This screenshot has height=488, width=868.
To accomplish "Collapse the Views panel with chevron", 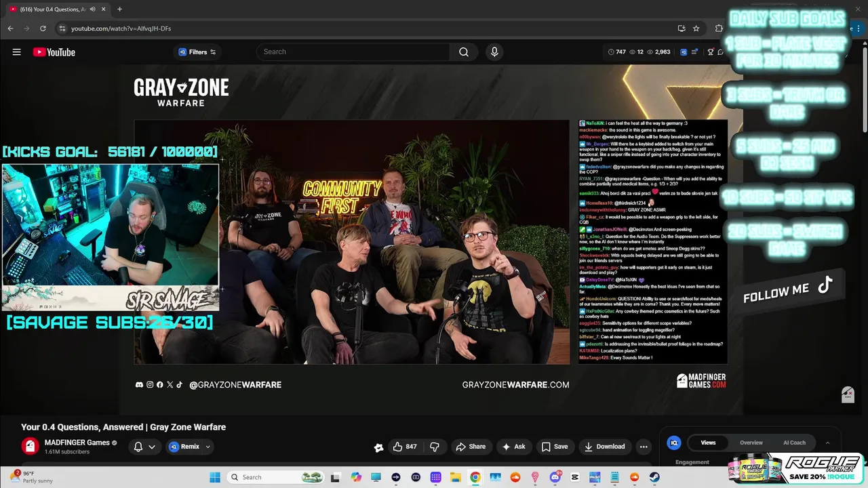I will coord(827,443).
